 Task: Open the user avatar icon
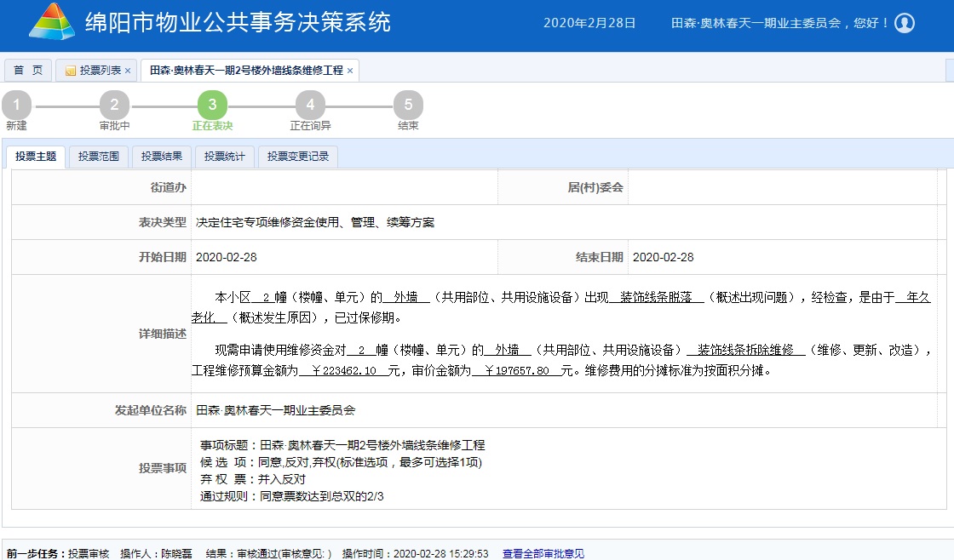pos(905,23)
